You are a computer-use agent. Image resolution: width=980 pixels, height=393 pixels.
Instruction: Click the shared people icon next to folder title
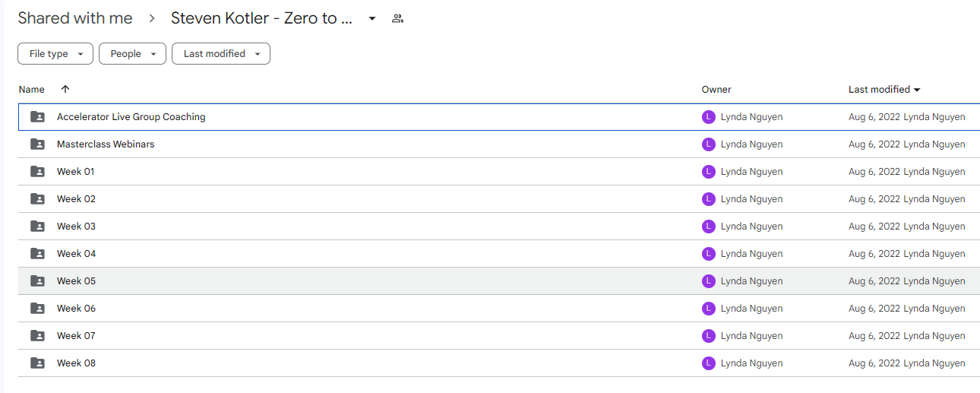(397, 19)
